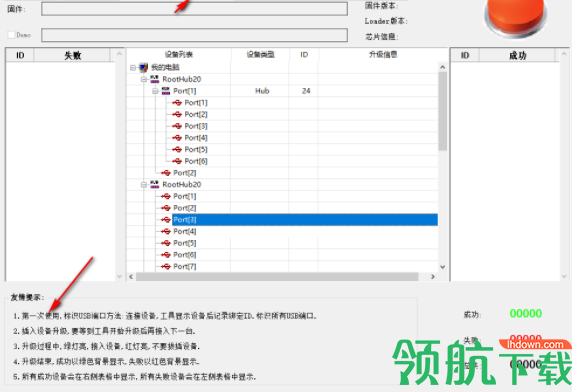Select Port[4] label under second RootHub20
The image size is (572, 392).
pos(185,231)
